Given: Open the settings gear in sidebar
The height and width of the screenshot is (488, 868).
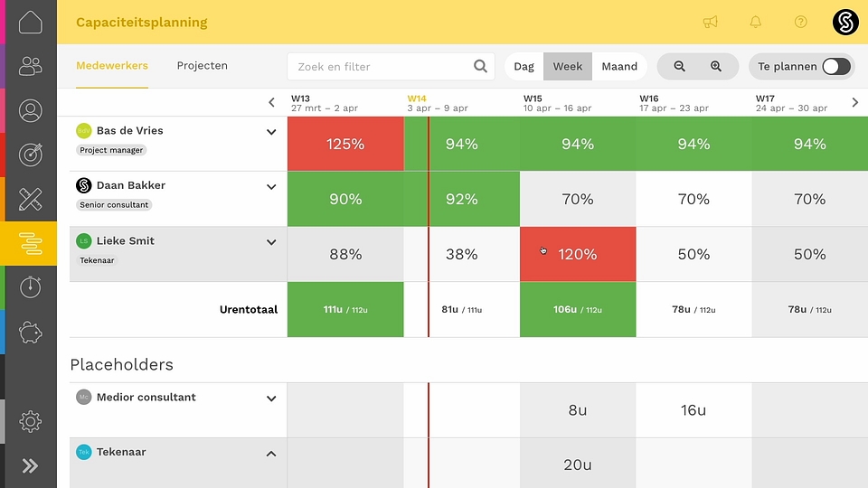Looking at the screenshot, I should 31,422.
